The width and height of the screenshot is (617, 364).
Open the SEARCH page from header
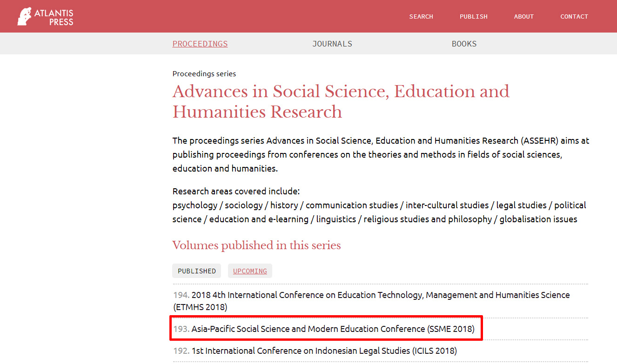(421, 17)
